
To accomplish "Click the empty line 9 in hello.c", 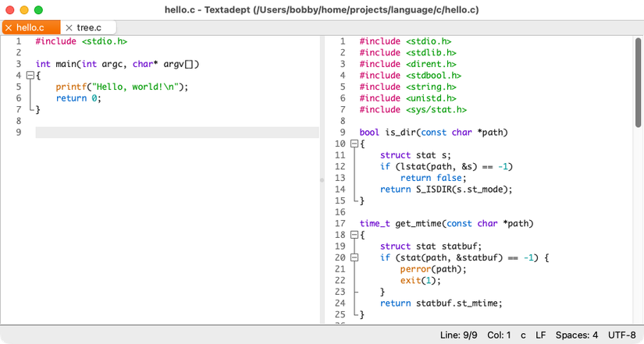I will (x=177, y=132).
